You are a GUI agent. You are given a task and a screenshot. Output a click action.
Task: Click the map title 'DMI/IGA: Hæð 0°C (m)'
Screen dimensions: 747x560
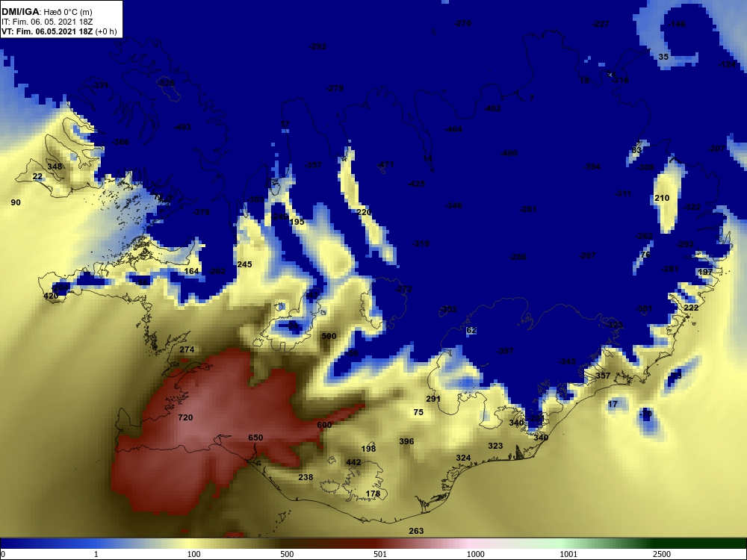pos(46,12)
